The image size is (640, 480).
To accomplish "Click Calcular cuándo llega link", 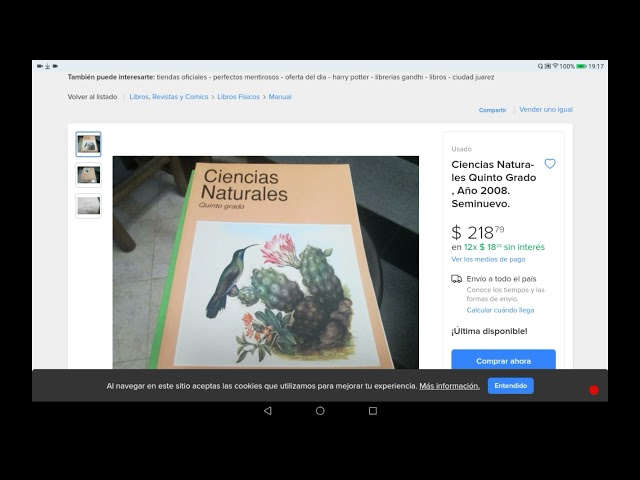I will point(500,310).
